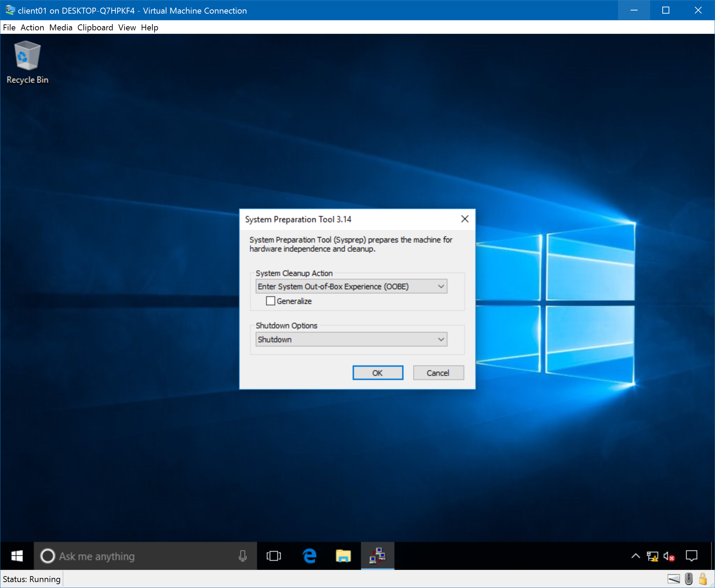The image size is (715, 588).
Task: Click the network status tray icon
Action: click(652, 556)
